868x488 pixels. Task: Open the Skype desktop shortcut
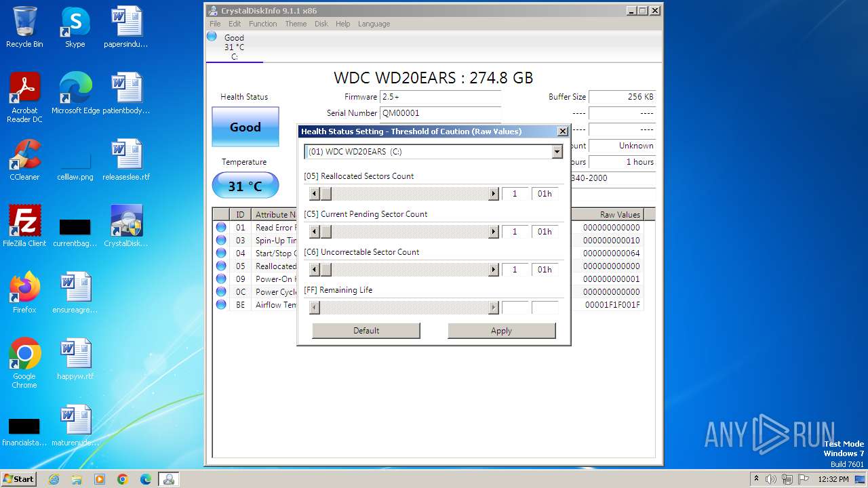coord(75,27)
